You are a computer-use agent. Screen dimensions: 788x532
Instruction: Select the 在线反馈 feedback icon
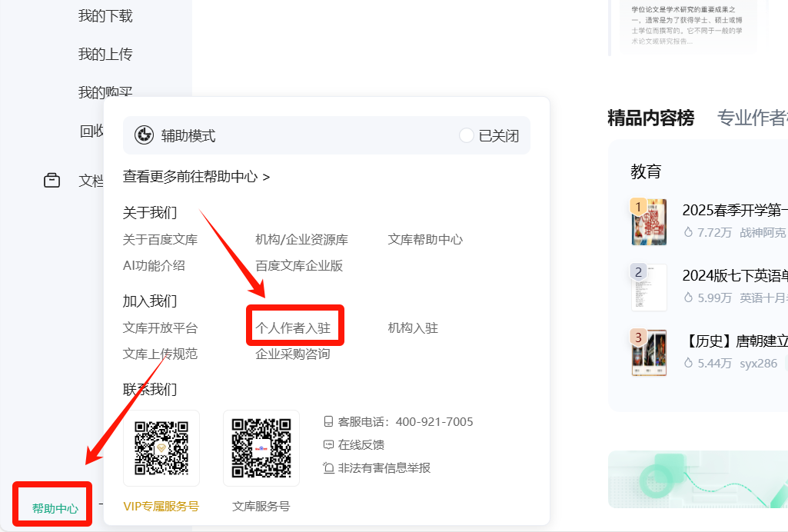tap(326, 444)
